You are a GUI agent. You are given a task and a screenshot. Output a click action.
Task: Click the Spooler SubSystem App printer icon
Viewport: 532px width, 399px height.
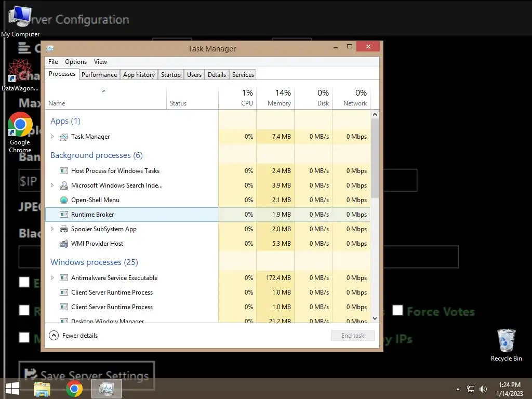coord(64,229)
